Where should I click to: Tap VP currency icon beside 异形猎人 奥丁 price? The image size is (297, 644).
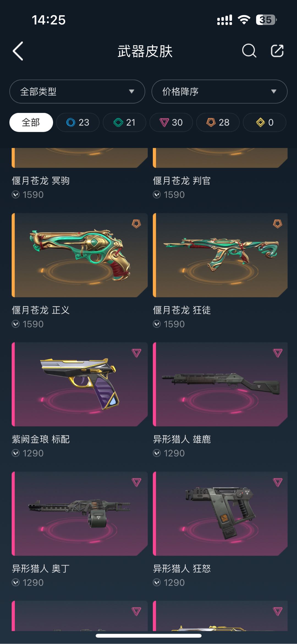[16, 582]
